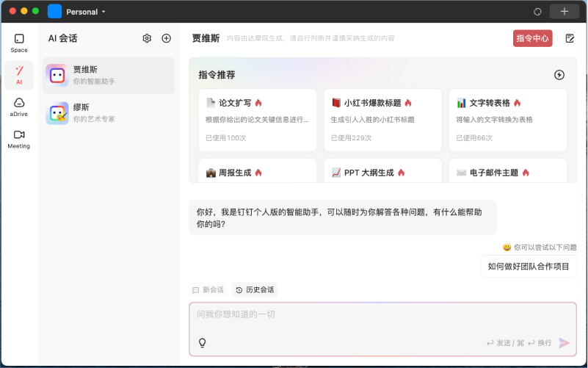Click the lightbulb icon in input box
588x368 pixels.
(203, 342)
